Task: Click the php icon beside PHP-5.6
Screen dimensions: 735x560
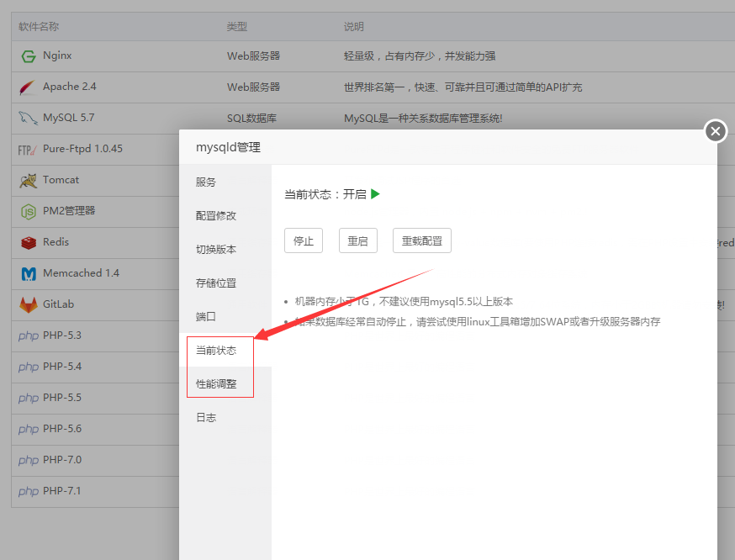Action: (29, 430)
